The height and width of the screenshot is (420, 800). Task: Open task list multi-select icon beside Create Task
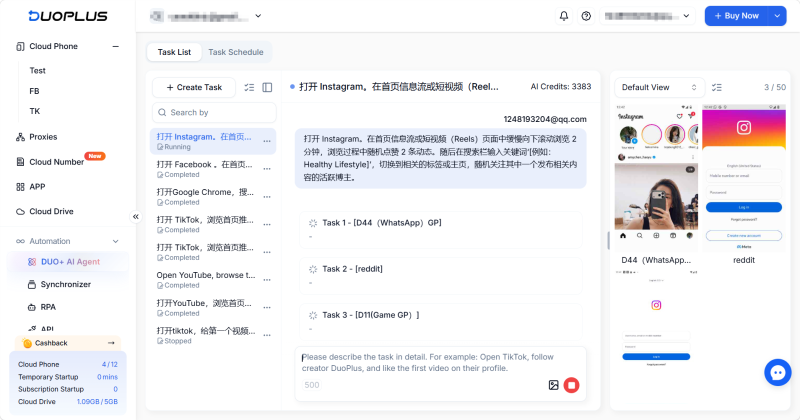(249, 87)
